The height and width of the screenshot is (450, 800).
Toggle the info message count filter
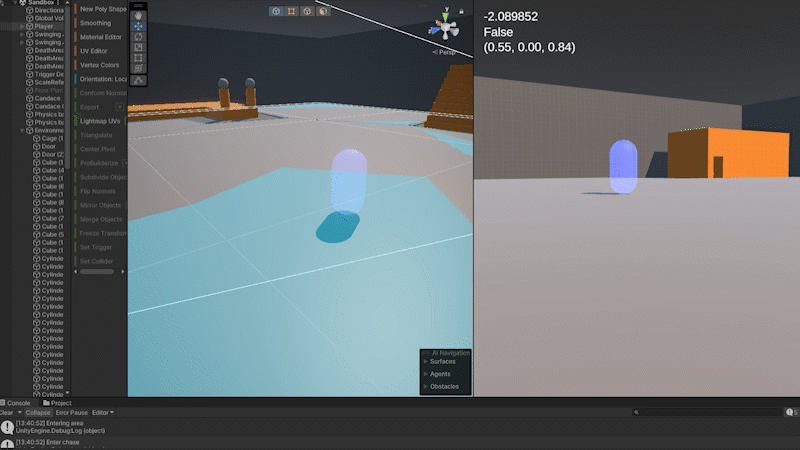[x=792, y=412]
